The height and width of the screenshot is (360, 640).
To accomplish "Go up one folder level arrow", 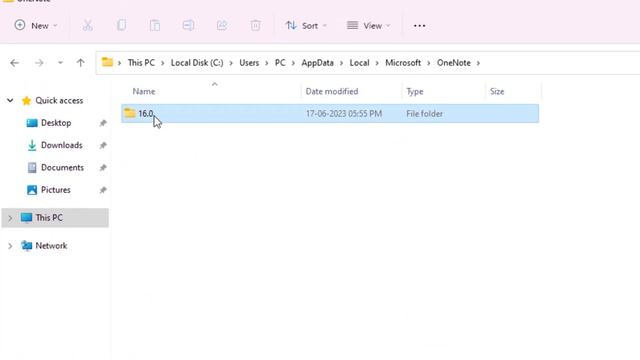I will pyautogui.click(x=80, y=63).
